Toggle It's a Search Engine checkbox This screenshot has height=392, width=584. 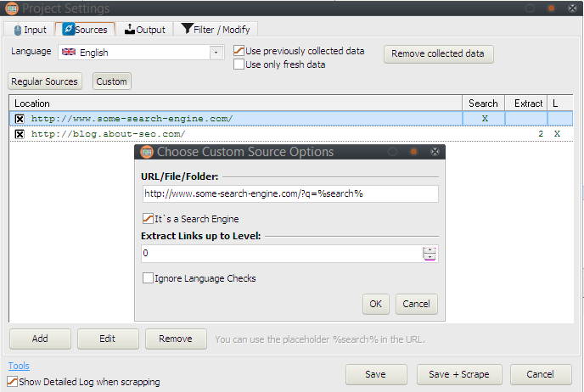point(149,219)
